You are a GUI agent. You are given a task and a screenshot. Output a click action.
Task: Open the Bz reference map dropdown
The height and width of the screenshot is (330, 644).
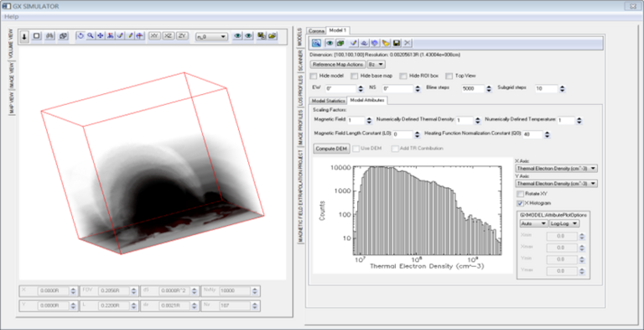click(x=376, y=65)
